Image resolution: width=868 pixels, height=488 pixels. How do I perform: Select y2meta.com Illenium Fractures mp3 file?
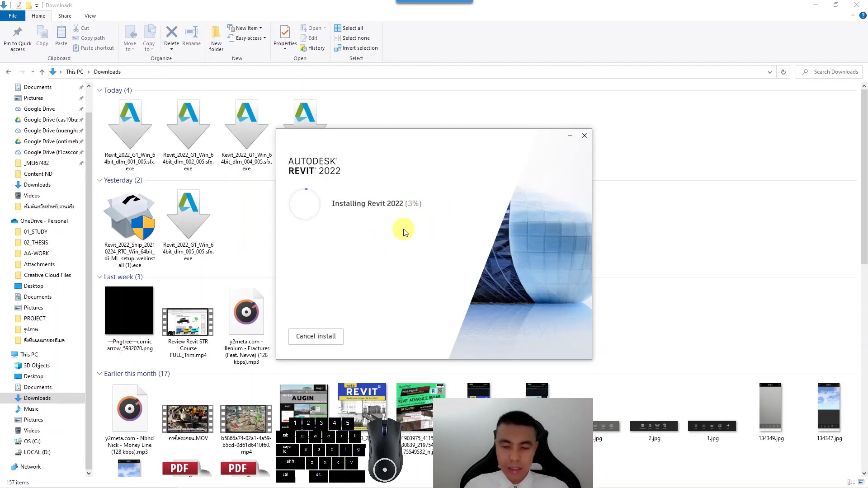tap(246, 326)
